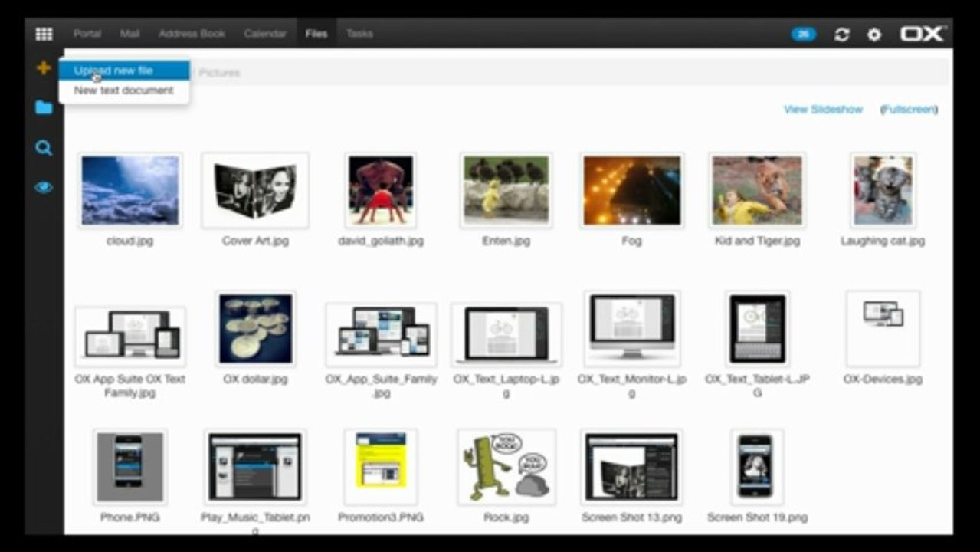Open the Calendar tab
Viewport: 980px width, 552px height.
pyautogui.click(x=265, y=34)
